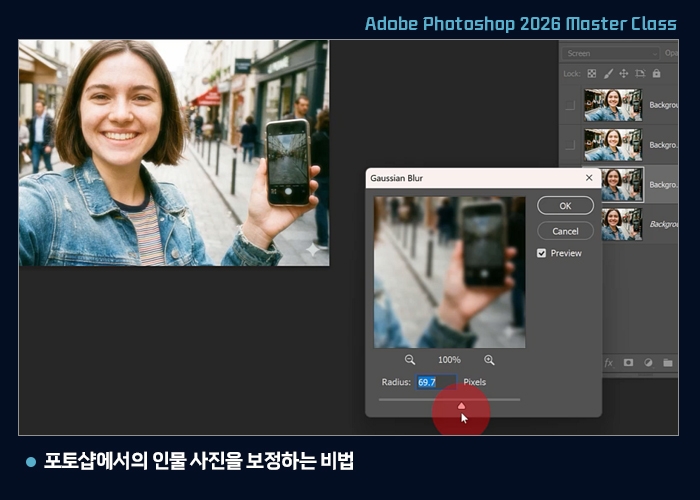This screenshot has width=700, height=500.
Task: Create a new group folder icon
Action: coord(668,362)
